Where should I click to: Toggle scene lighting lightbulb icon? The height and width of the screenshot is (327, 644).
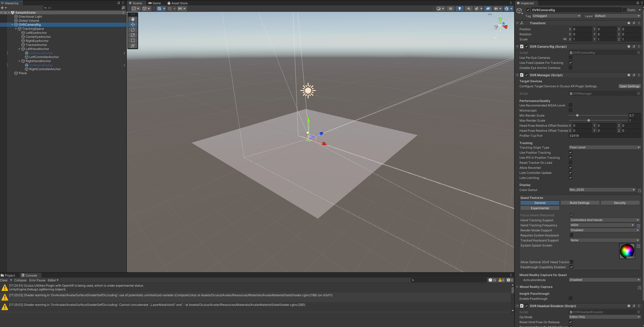[x=459, y=9]
